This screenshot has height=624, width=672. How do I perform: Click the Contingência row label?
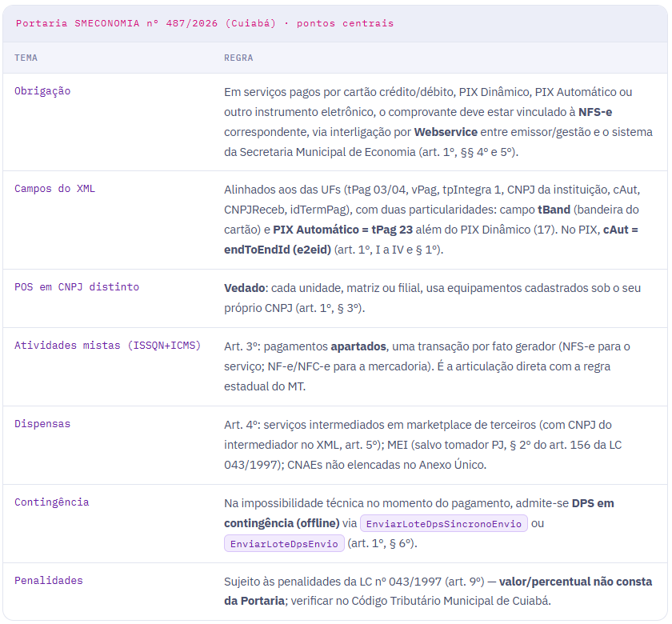point(52,502)
